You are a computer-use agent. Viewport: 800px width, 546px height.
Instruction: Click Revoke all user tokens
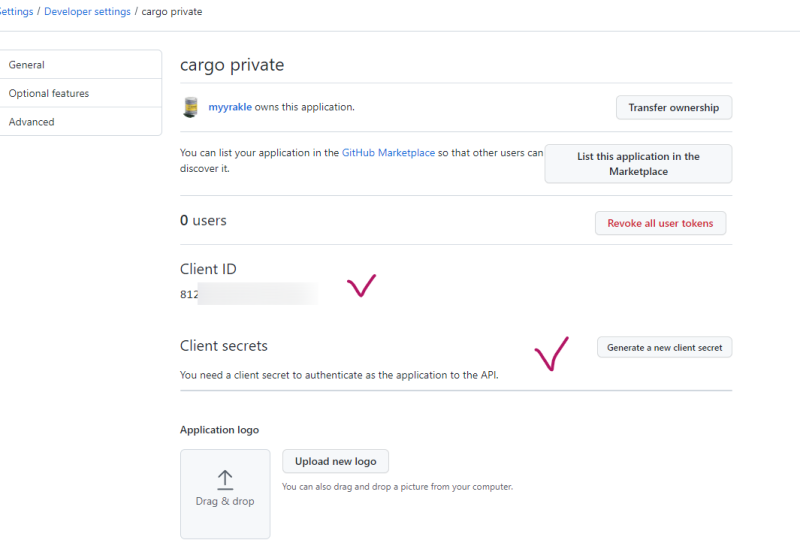(x=660, y=223)
